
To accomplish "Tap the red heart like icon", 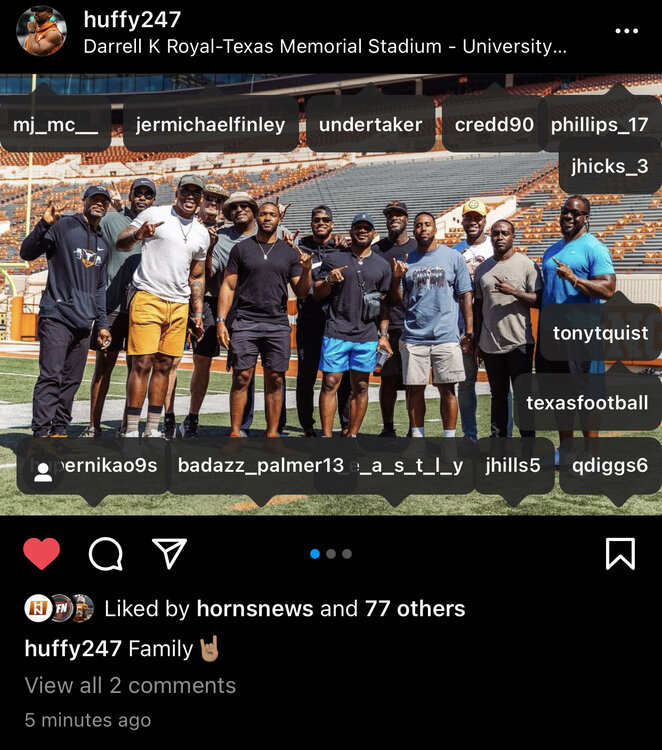I will [42, 553].
